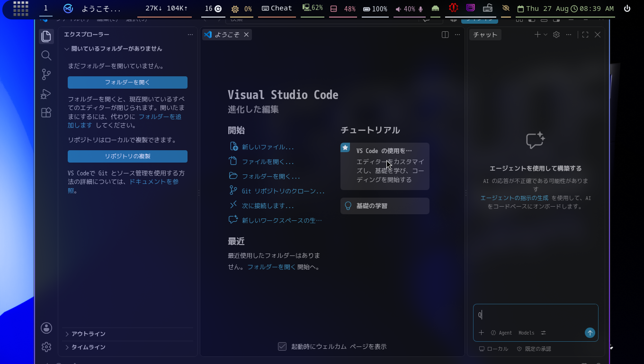
Task: Switch to workspace 1 in the top bar
Action: point(46,9)
